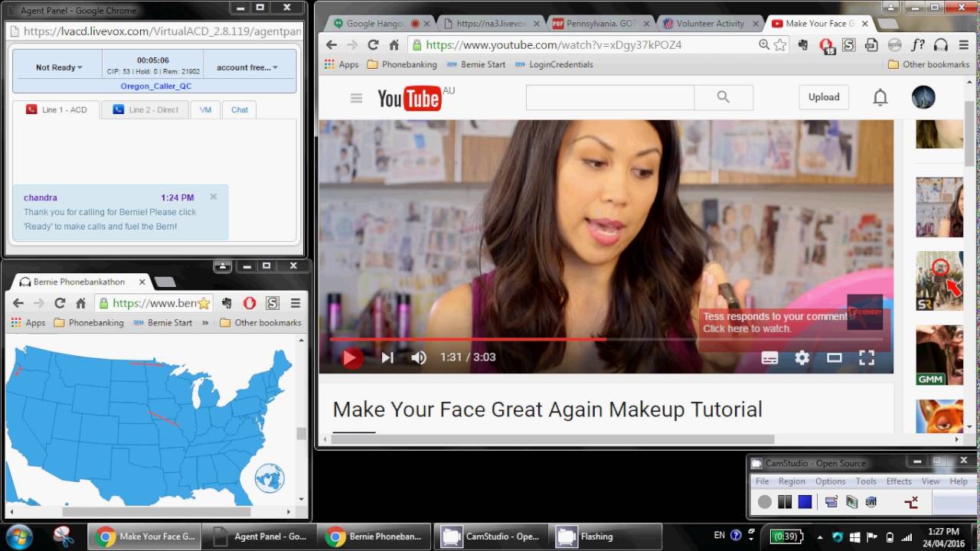Click zoom magnifier in YouTube address bar
This screenshot has height=551, width=980.
pos(764,45)
